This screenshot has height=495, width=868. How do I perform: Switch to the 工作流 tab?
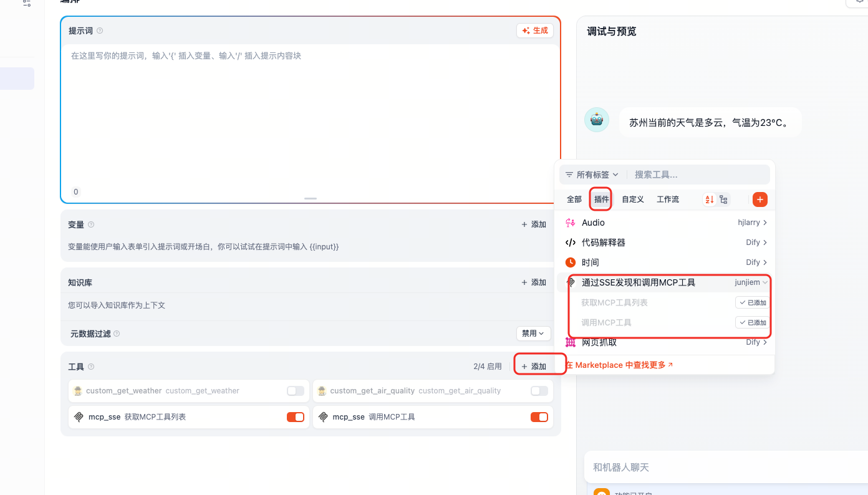667,199
